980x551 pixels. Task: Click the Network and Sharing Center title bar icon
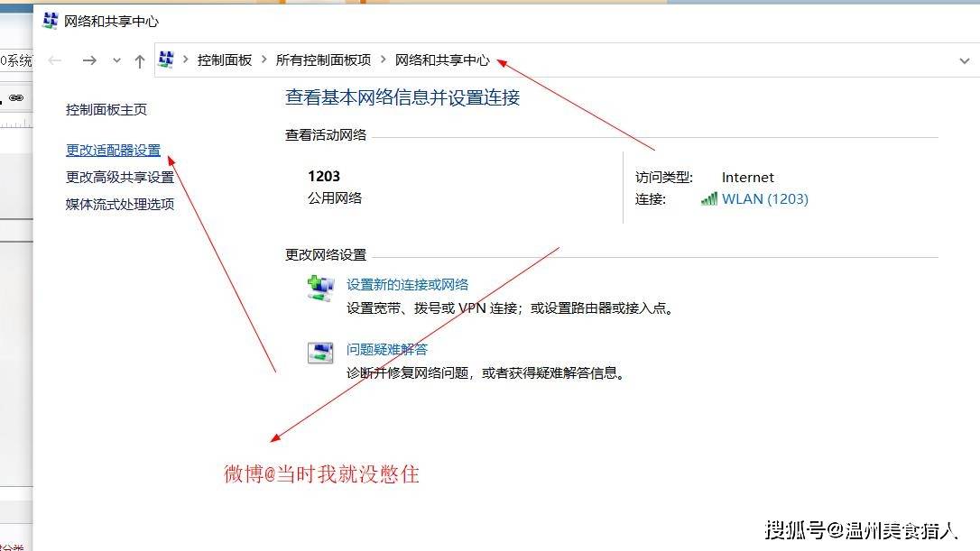pos(50,21)
